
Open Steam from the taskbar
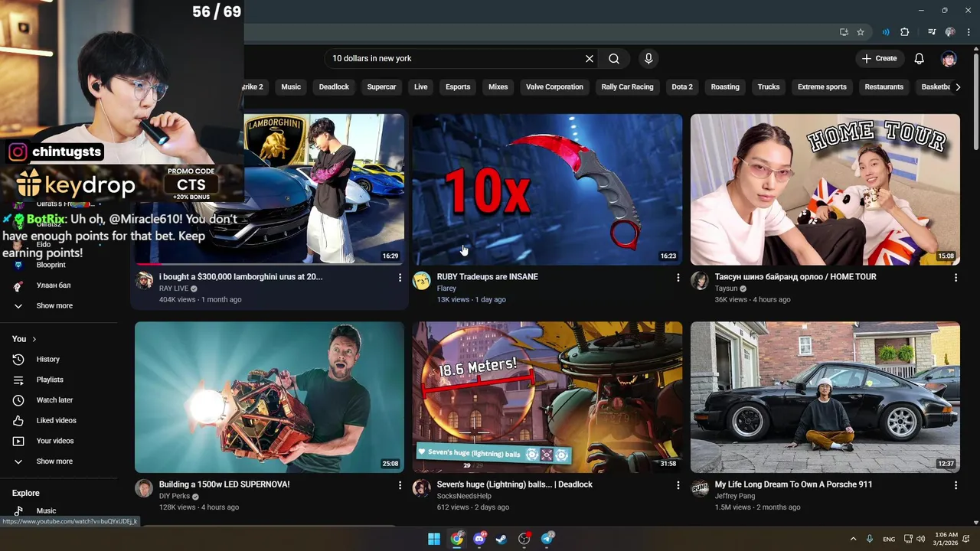501,539
